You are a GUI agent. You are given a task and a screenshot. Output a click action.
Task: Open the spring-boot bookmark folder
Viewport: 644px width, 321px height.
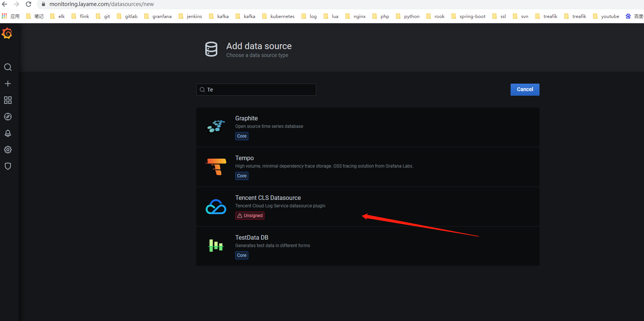[469, 16]
